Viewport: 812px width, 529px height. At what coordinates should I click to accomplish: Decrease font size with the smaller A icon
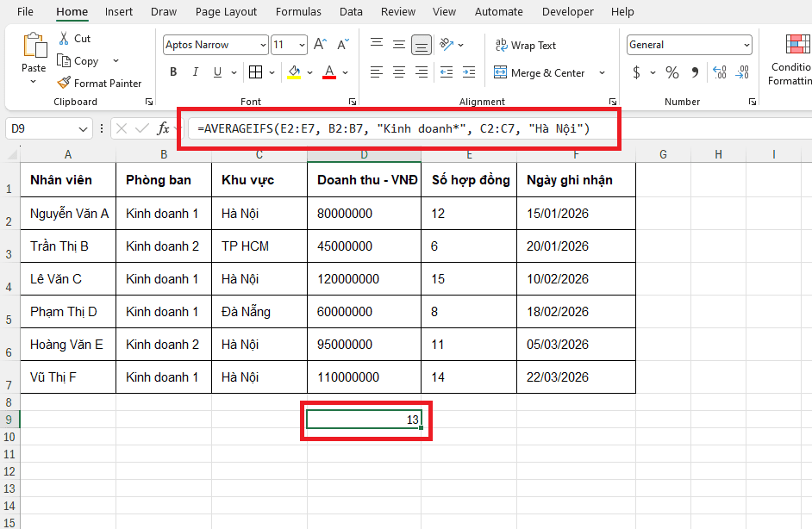(343, 45)
